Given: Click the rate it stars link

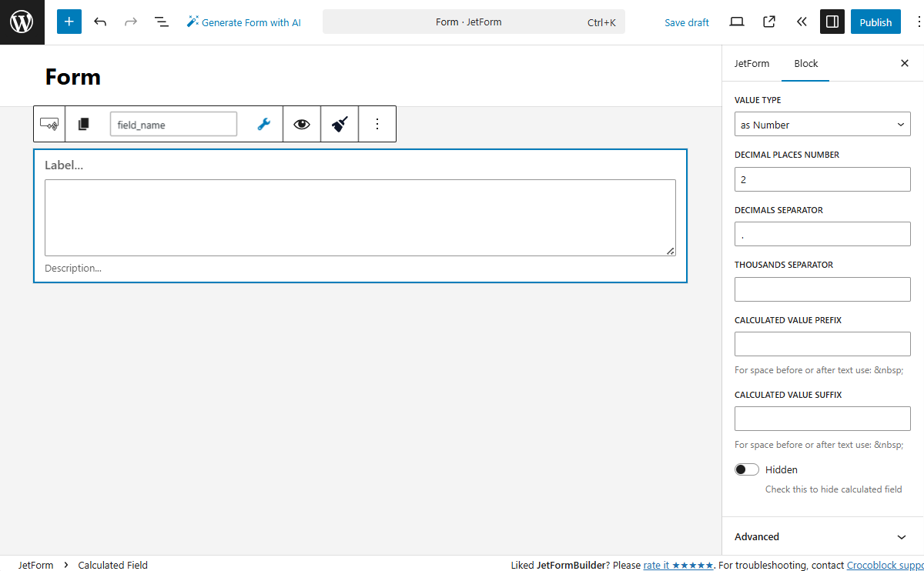Looking at the screenshot, I should point(678,565).
